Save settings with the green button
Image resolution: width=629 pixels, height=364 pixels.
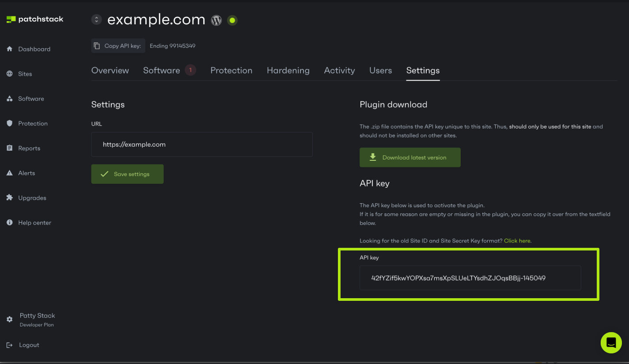click(127, 174)
